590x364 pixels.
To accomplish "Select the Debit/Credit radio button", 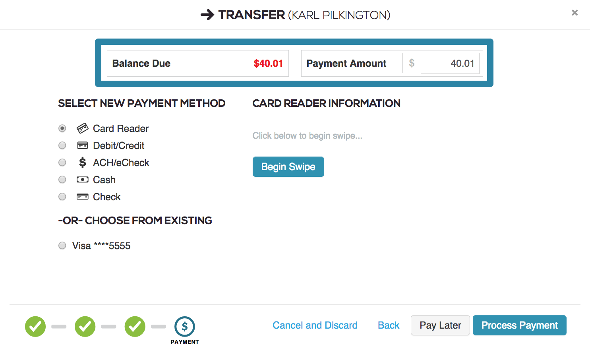I will click(62, 145).
